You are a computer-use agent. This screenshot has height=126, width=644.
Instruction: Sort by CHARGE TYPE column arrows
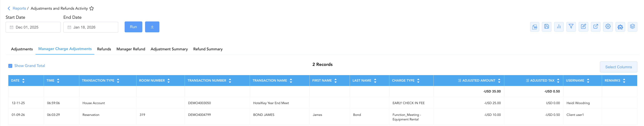click(418, 81)
